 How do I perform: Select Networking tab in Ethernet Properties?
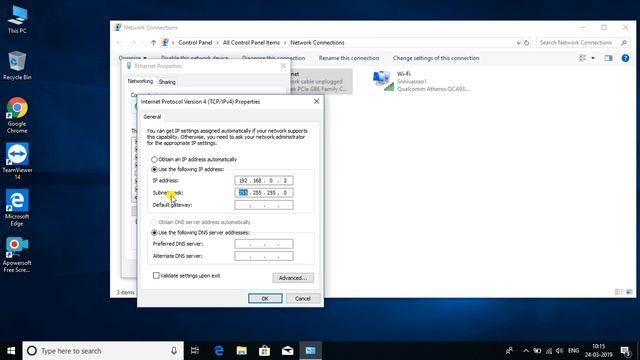pyautogui.click(x=140, y=81)
